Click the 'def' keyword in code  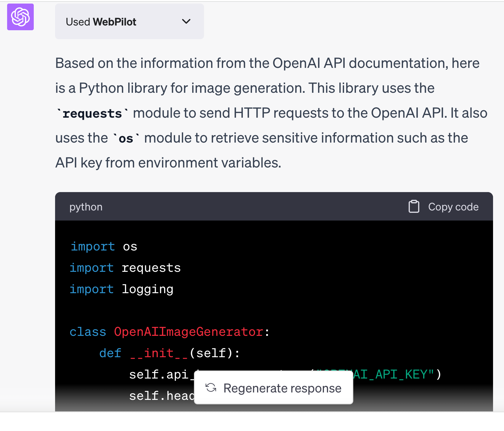click(x=110, y=353)
